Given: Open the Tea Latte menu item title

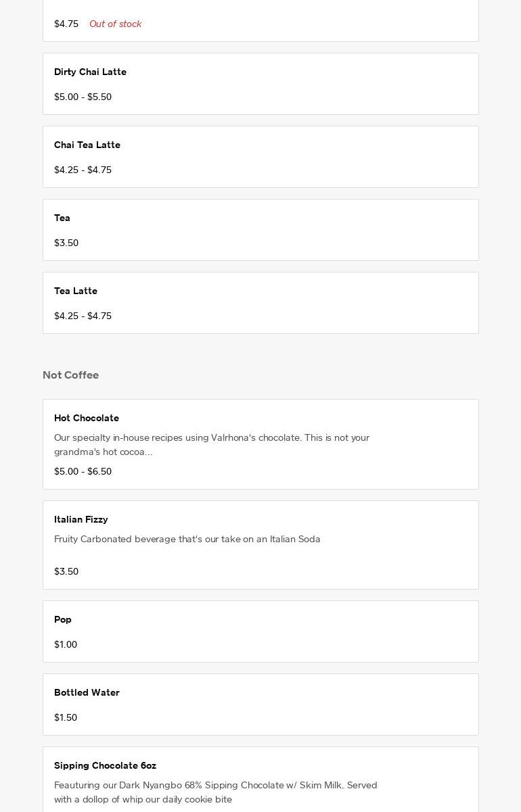Looking at the screenshot, I should coord(76,291).
